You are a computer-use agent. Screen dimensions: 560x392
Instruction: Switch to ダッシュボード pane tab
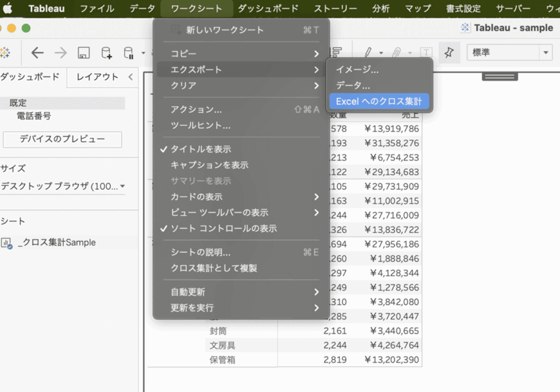click(x=30, y=77)
